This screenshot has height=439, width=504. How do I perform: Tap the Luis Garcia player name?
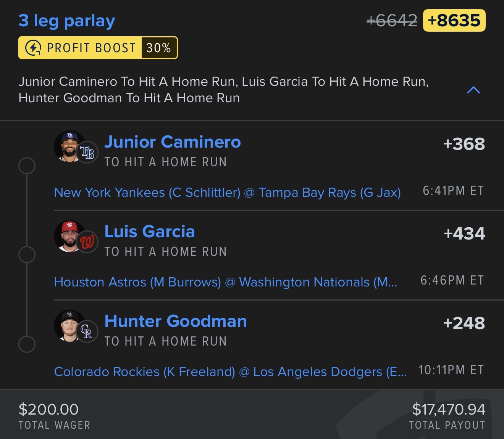[x=150, y=232]
